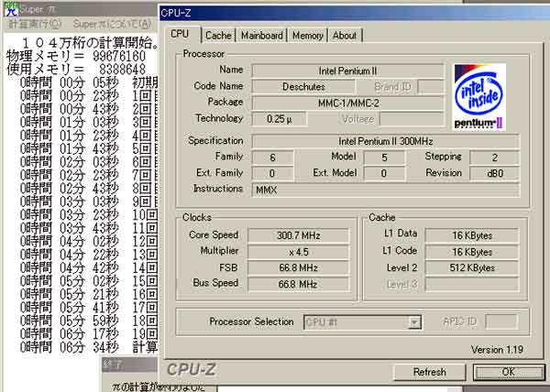This screenshot has height=392, width=550.
Task: Click the L1 Data value 16 KBytes
Action: (472, 235)
